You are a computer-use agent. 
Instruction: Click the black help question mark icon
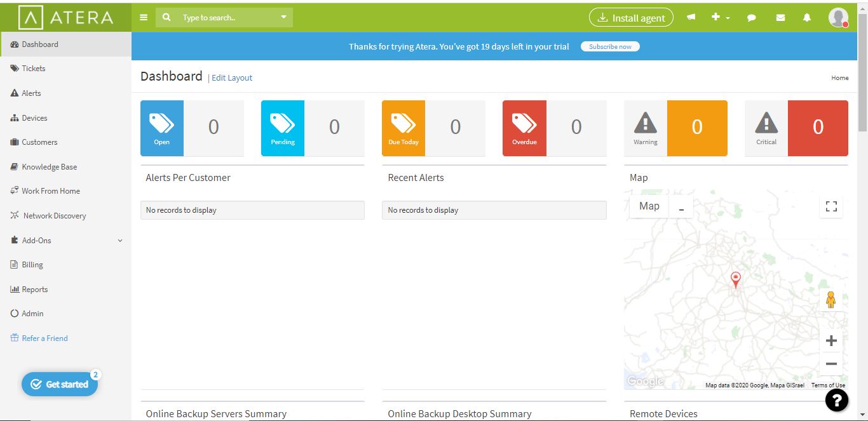click(x=837, y=399)
